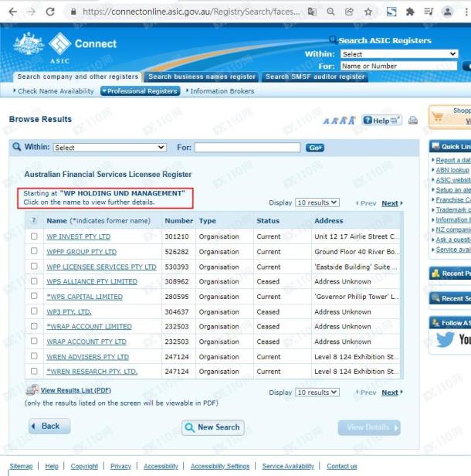Click the New Search button
Viewport: 471px width, 476px height.
pos(213,427)
